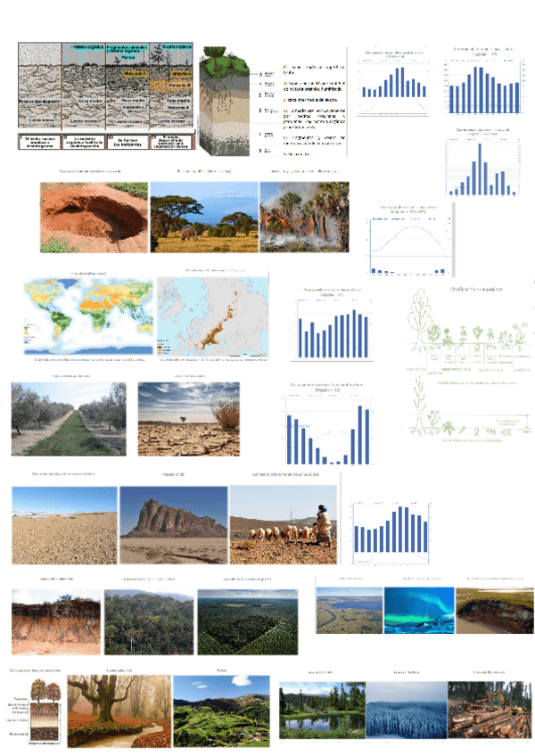Select the red soil pit photo

95,218
